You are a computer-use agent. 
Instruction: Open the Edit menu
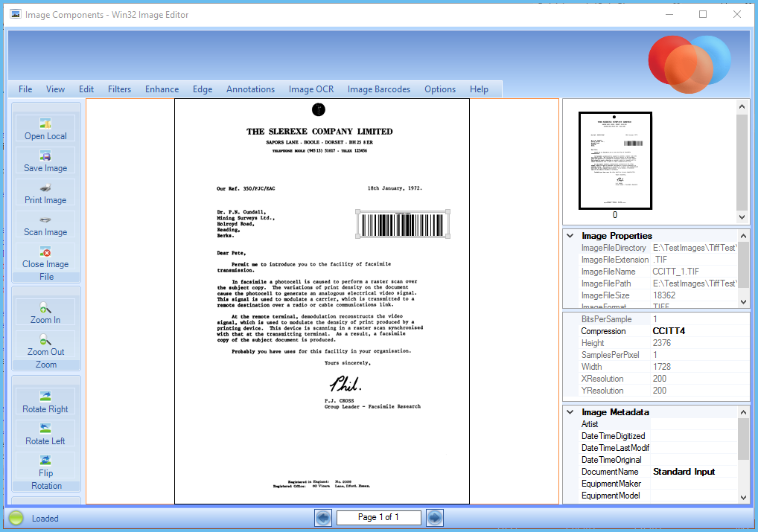86,89
